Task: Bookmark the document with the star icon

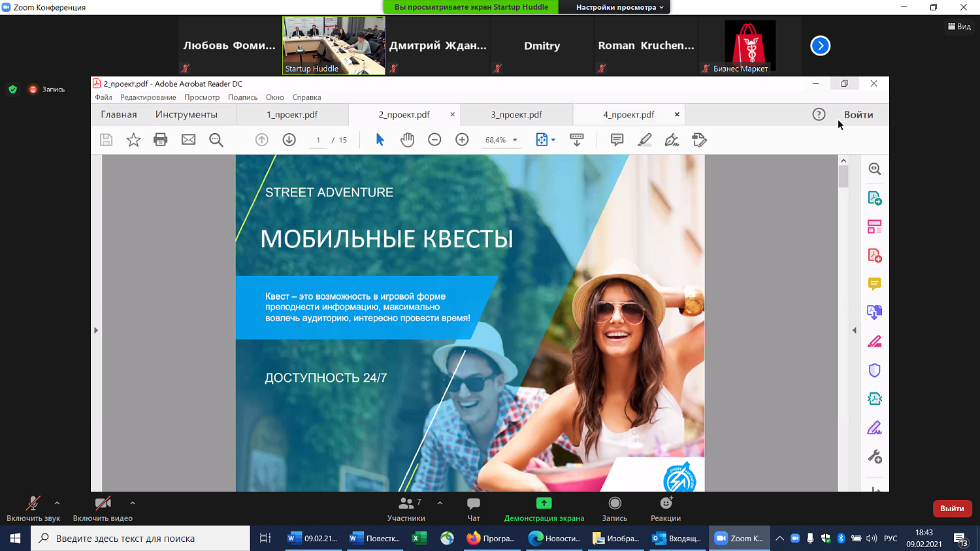Action: coord(133,140)
